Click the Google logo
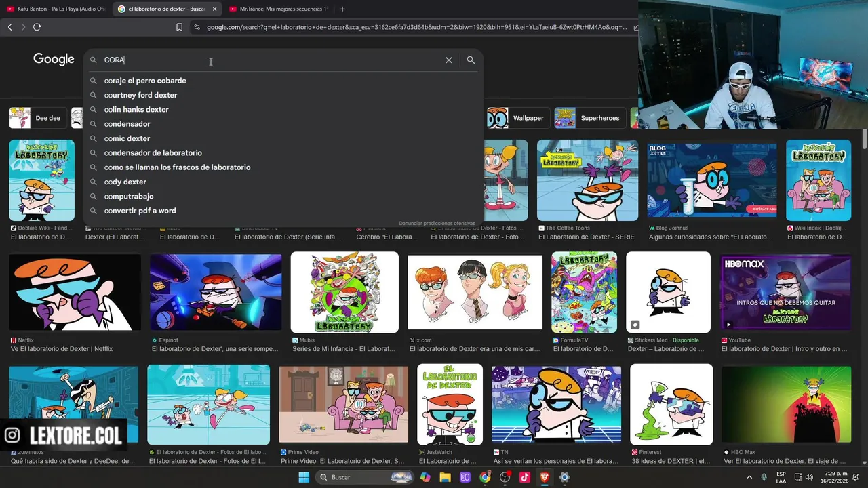The width and height of the screenshot is (868, 488). pyautogui.click(x=54, y=60)
